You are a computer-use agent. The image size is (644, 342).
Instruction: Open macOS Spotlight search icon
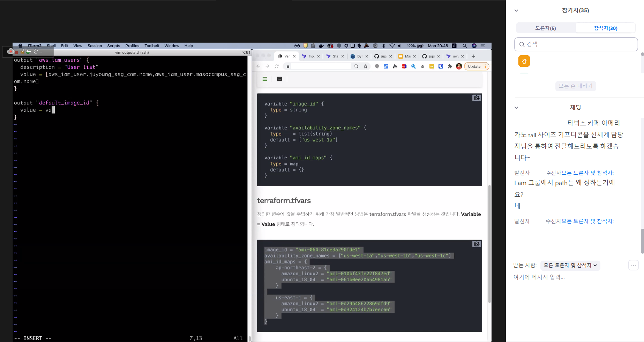tap(464, 46)
